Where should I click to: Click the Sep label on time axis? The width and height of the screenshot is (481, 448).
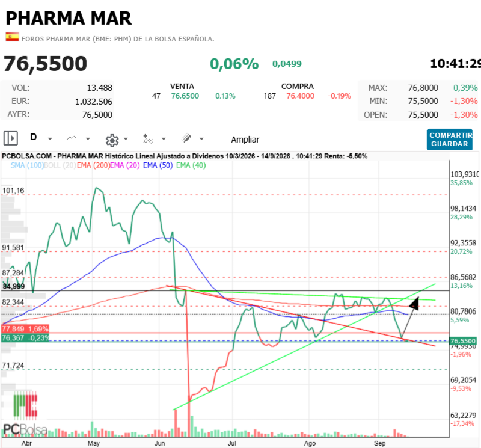tap(380, 443)
